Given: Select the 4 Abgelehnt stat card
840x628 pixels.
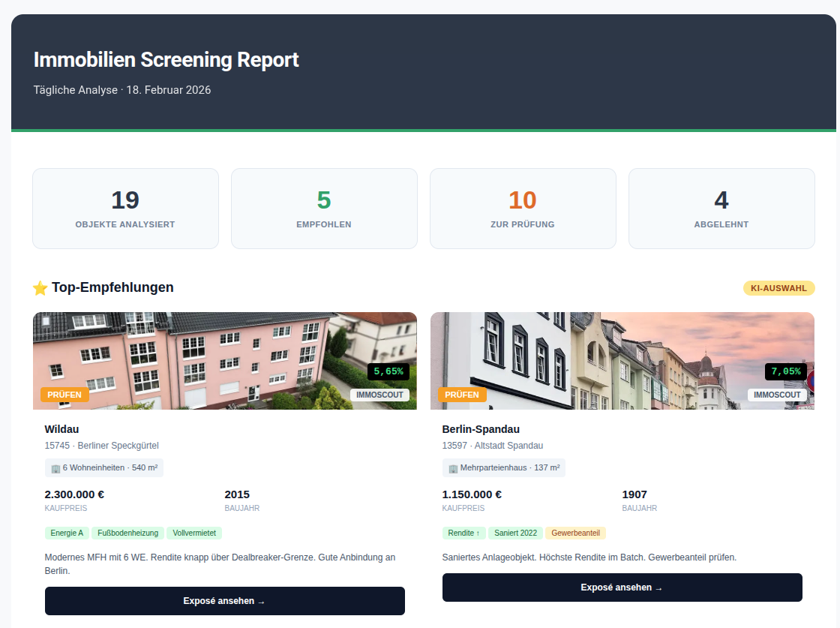Looking at the screenshot, I should point(721,209).
